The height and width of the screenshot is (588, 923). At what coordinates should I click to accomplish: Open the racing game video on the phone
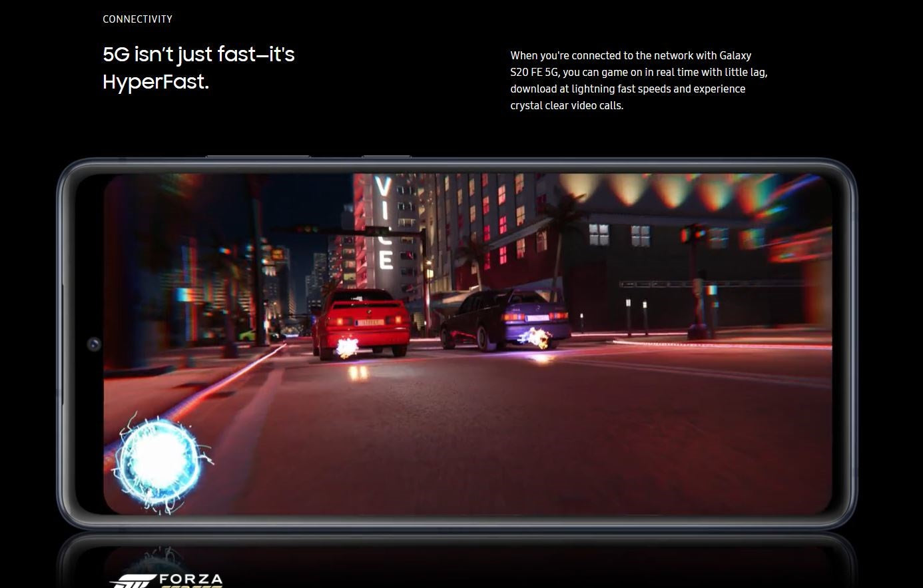tap(467, 344)
